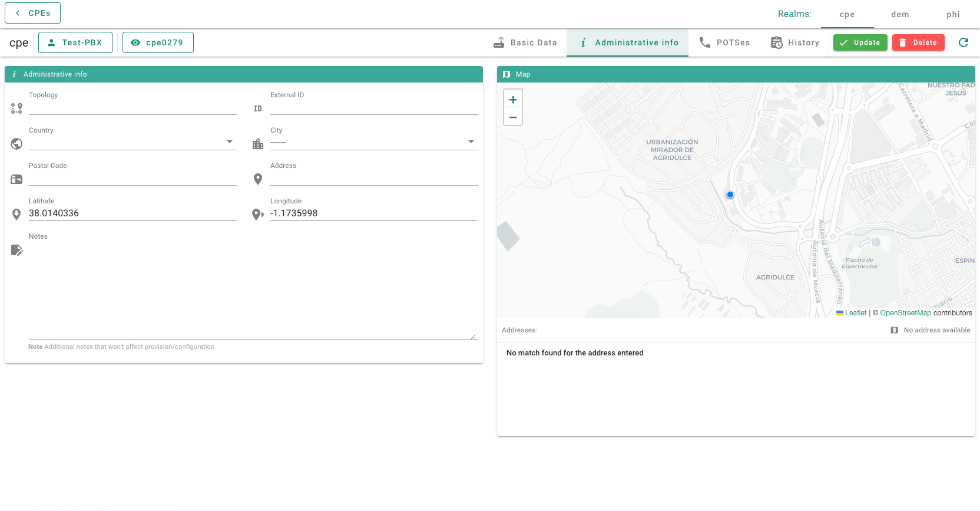Image resolution: width=980 pixels, height=511 pixels.
Task: Click the city buildings icon beside City
Action: (258, 144)
